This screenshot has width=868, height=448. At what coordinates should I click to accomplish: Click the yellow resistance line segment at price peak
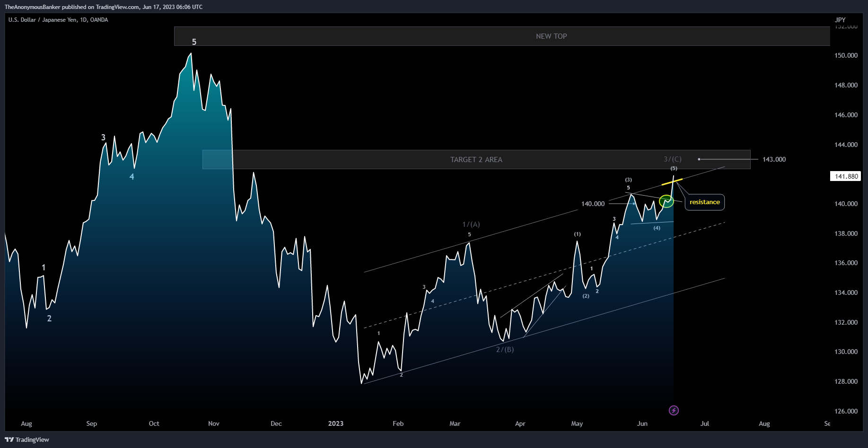coord(672,181)
